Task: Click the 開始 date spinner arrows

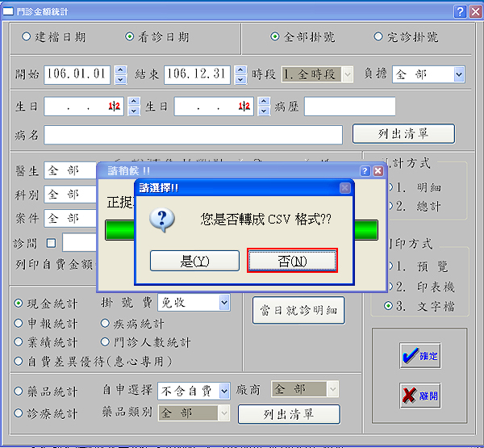Action: [121, 75]
